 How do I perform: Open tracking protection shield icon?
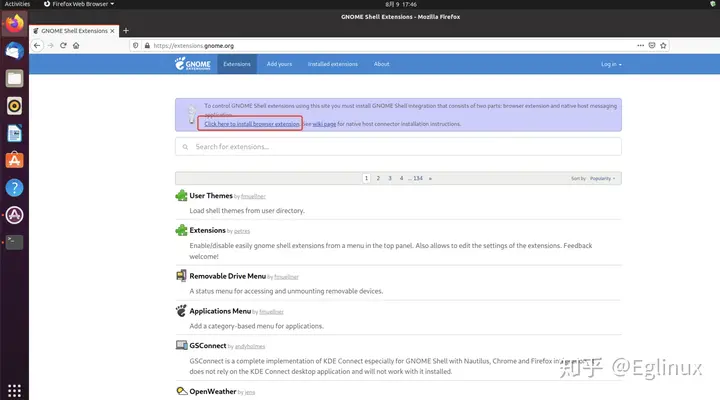coord(135,45)
